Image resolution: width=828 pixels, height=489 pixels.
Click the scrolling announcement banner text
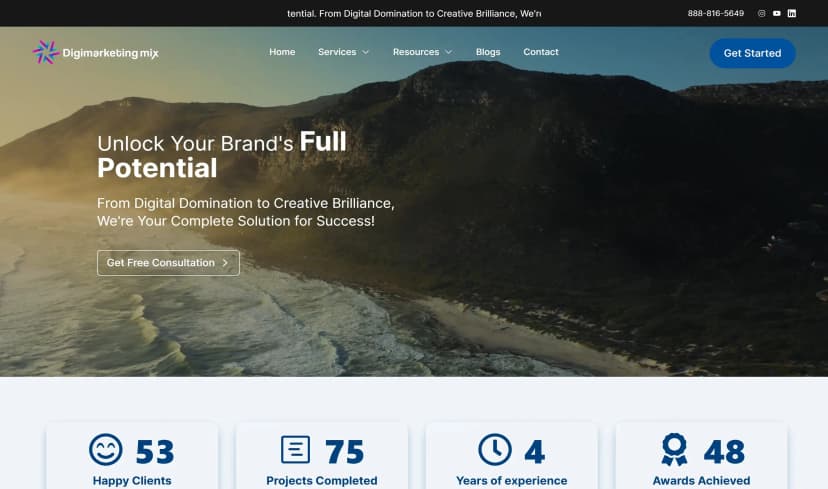click(x=414, y=13)
